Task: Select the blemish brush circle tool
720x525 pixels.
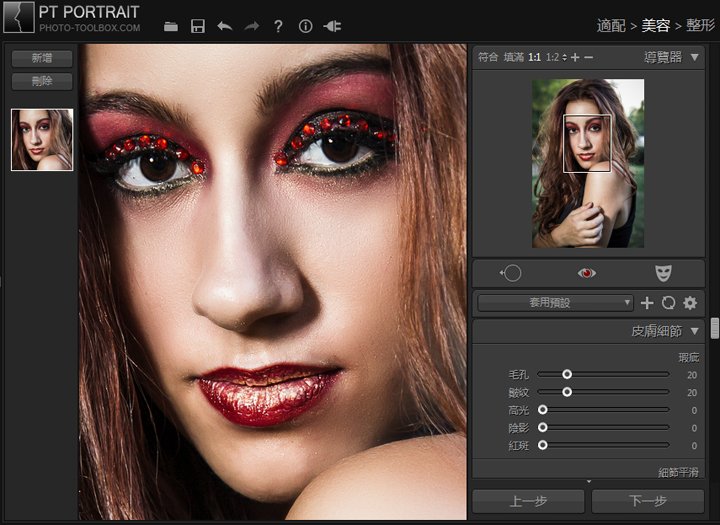Action: (511, 273)
